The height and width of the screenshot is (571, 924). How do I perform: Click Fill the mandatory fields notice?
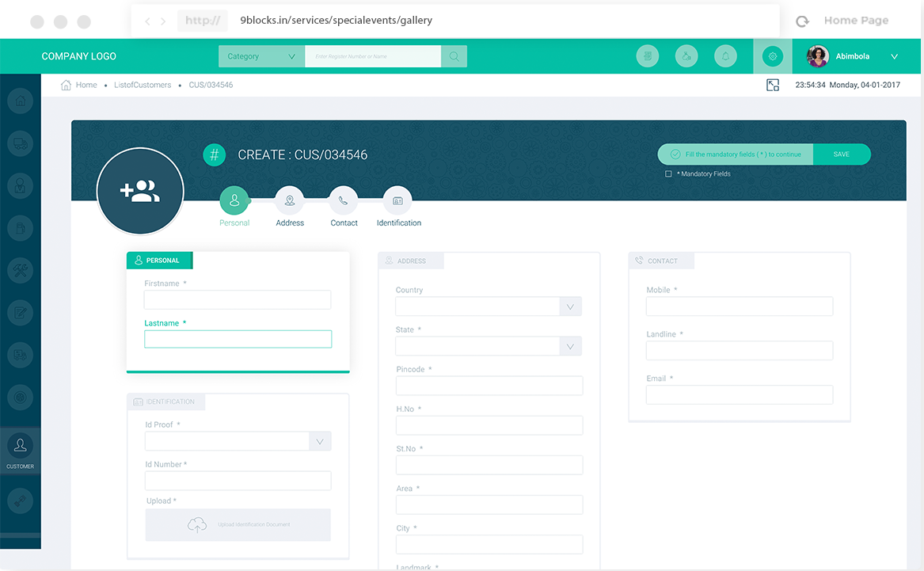(x=736, y=154)
